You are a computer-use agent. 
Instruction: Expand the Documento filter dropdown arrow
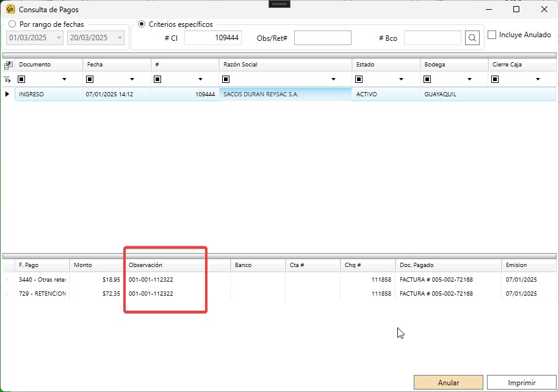[x=64, y=79]
